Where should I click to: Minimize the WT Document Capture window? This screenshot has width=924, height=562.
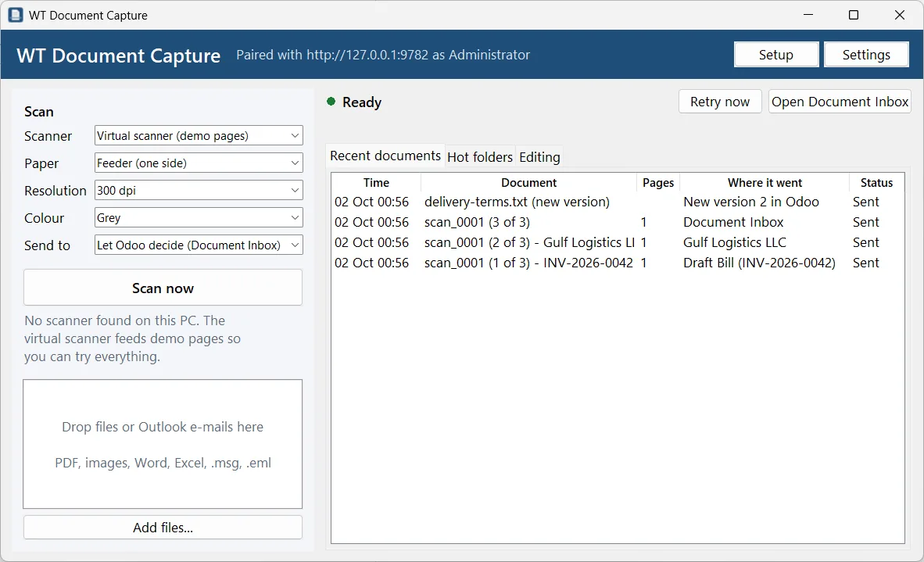pos(808,15)
